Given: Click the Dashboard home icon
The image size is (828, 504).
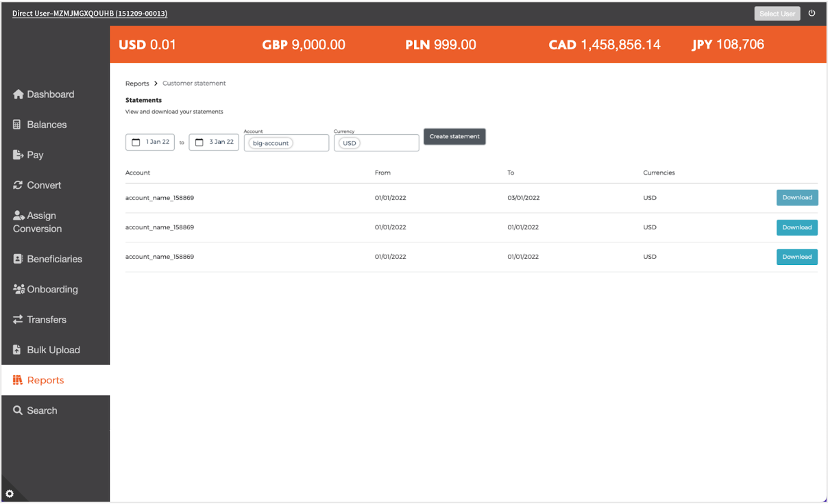Looking at the screenshot, I should [x=19, y=94].
